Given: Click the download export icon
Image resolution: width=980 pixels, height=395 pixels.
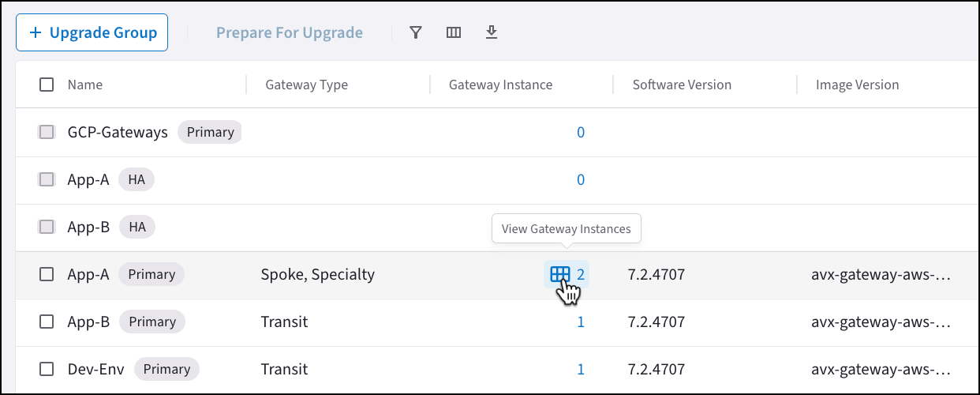Looking at the screenshot, I should 492,32.
